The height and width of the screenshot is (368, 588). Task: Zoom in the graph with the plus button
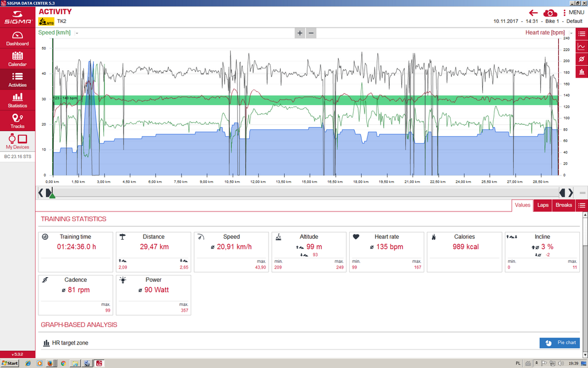point(300,33)
